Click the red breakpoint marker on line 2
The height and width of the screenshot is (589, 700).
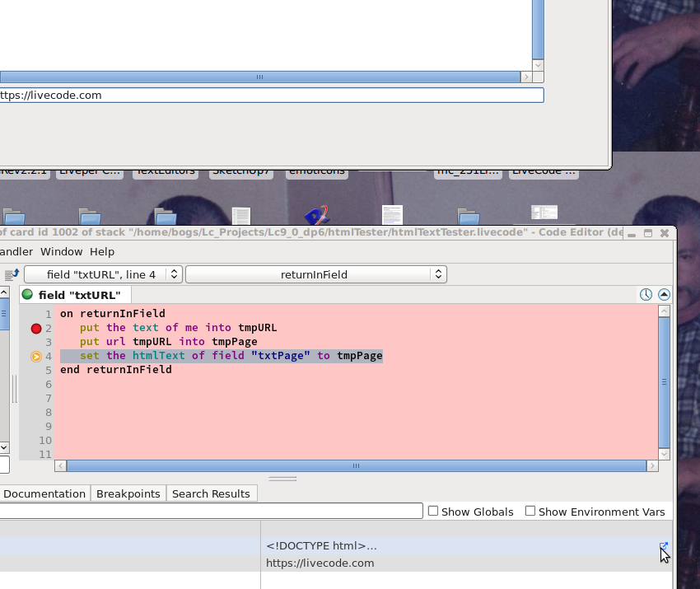pyautogui.click(x=36, y=329)
